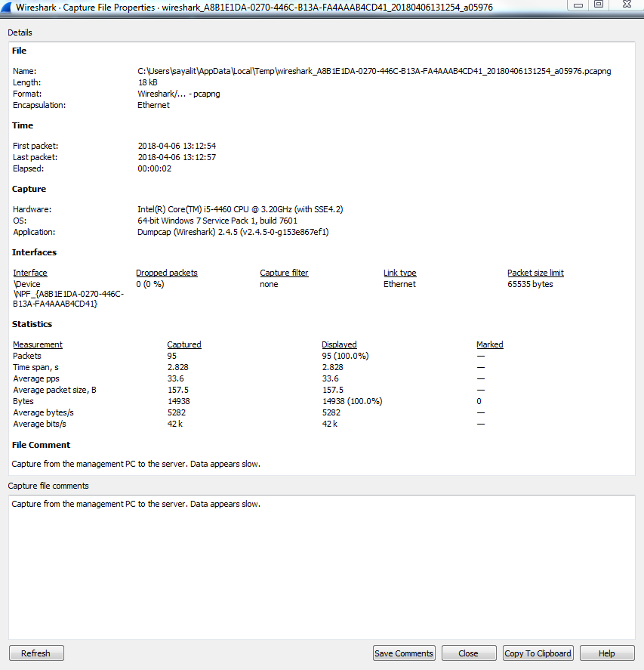Click the Link type column header

[x=399, y=273]
